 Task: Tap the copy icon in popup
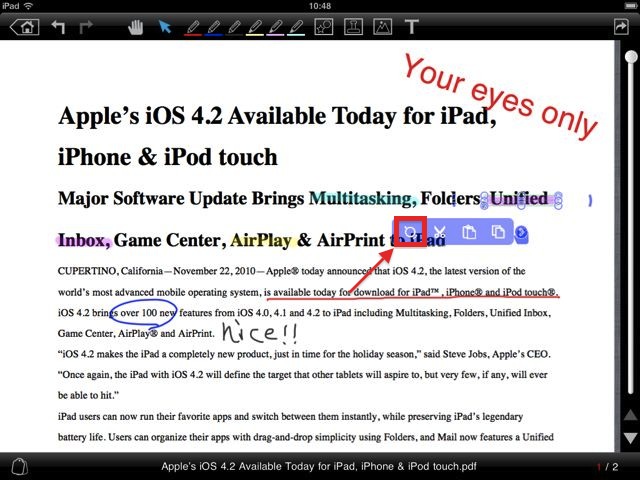498,232
